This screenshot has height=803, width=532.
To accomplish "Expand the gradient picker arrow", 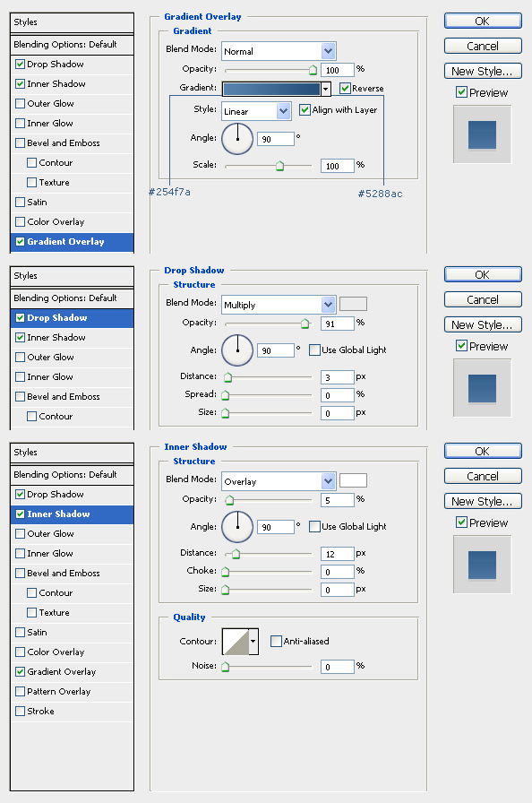I will pos(326,89).
